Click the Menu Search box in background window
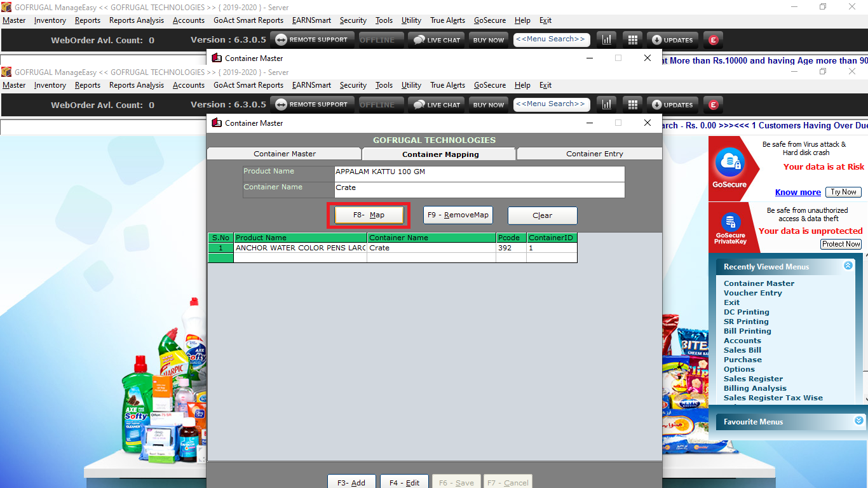 pos(552,39)
